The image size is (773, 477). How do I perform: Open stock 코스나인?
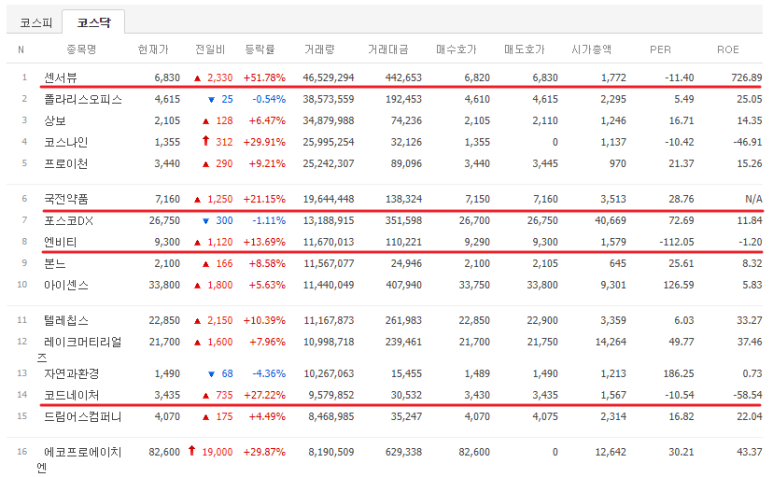(x=66, y=142)
